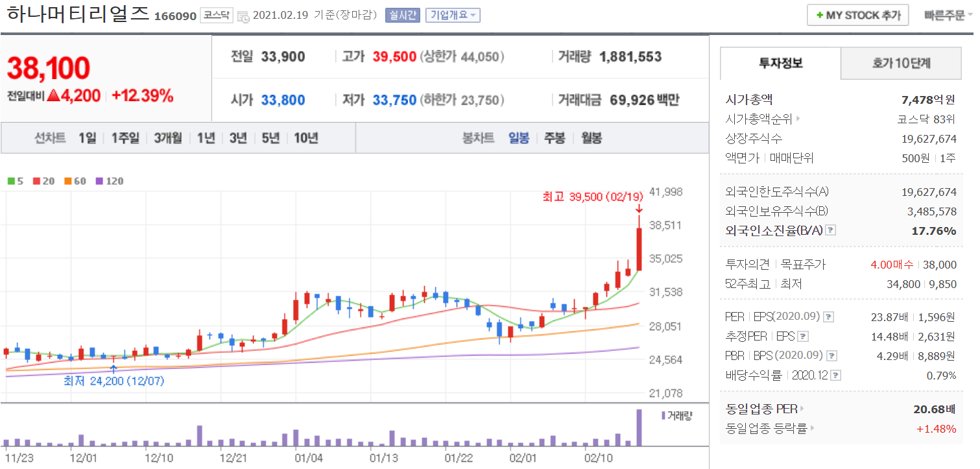
Task: Click the 고가 value 39,500
Action: [x=394, y=57]
